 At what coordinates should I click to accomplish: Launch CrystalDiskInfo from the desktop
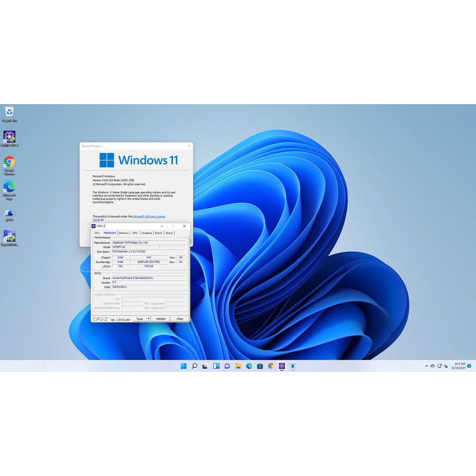(x=9, y=236)
